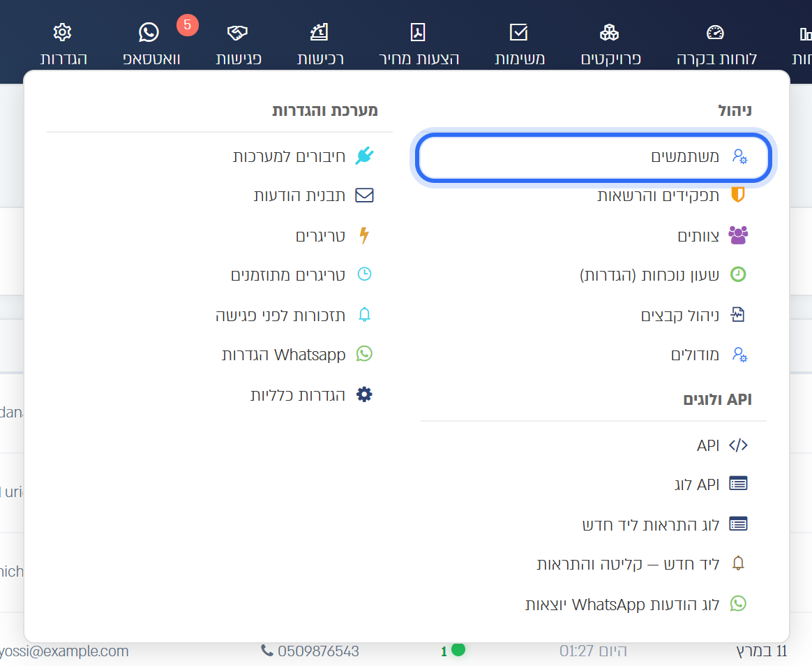Viewport: 812px width, 666px height.
Task: Click the WhatsApp icon beside הגדרות Whatsapp
Action: tap(365, 354)
